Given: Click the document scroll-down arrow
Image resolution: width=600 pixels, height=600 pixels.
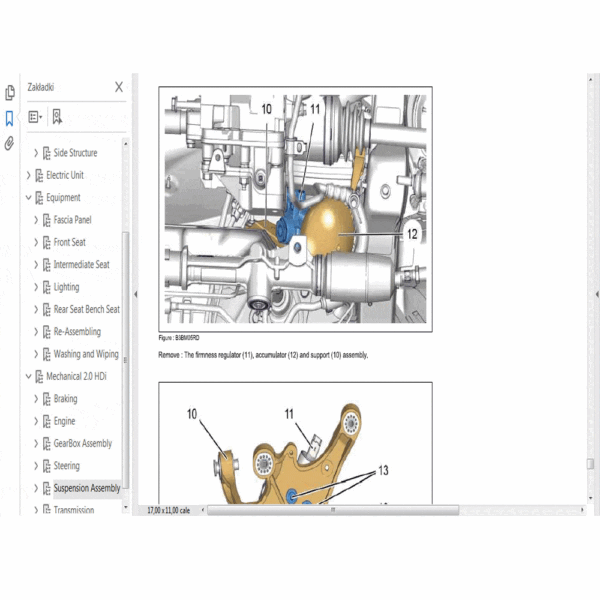Looking at the screenshot, I should click(x=591, y=498).
